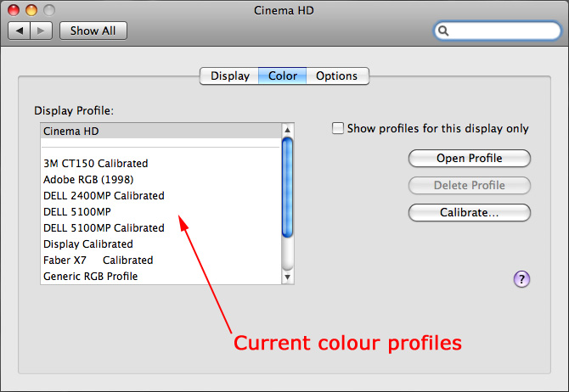The image size is (569, 392).
Task: Click the Open Profile button
Action: 469,158
